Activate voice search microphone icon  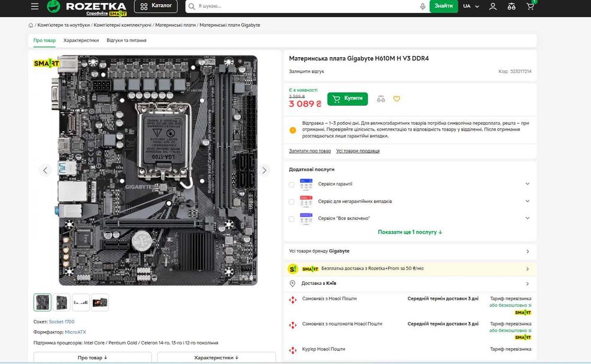click(423, 6)
